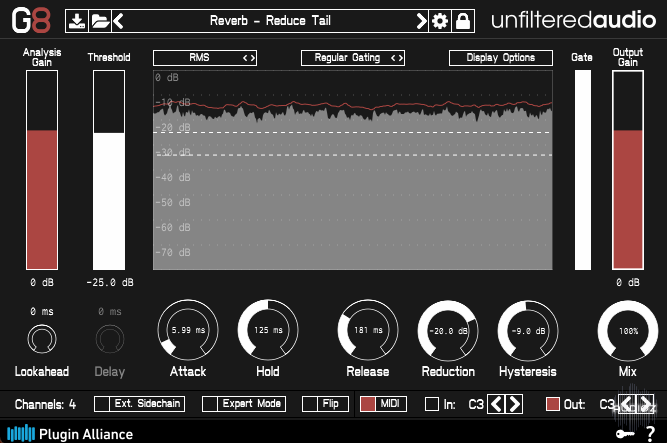Click Analysis Gain 0 dB value
Screen dimensions: 667x443
[42, 283]
